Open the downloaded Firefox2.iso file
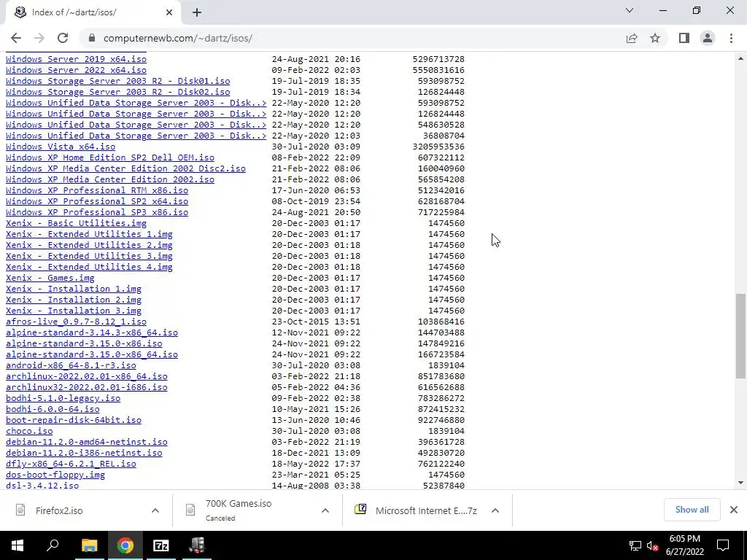Image resolution: width=747 pixels, height=560 pixels. (59, 510)
